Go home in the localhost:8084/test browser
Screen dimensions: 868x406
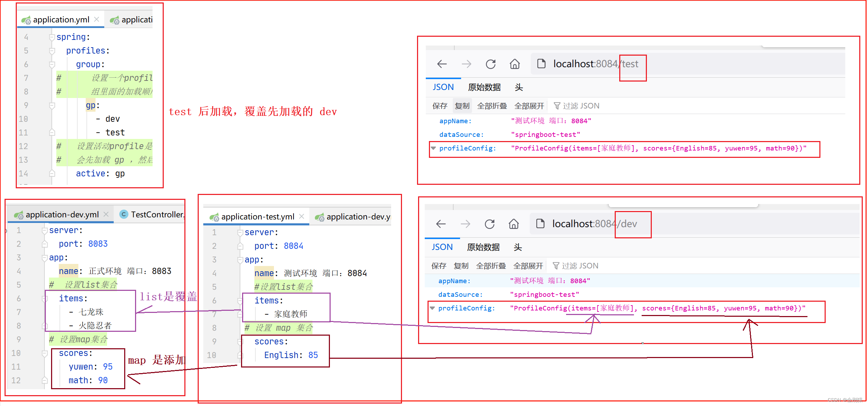click(515, 64)
